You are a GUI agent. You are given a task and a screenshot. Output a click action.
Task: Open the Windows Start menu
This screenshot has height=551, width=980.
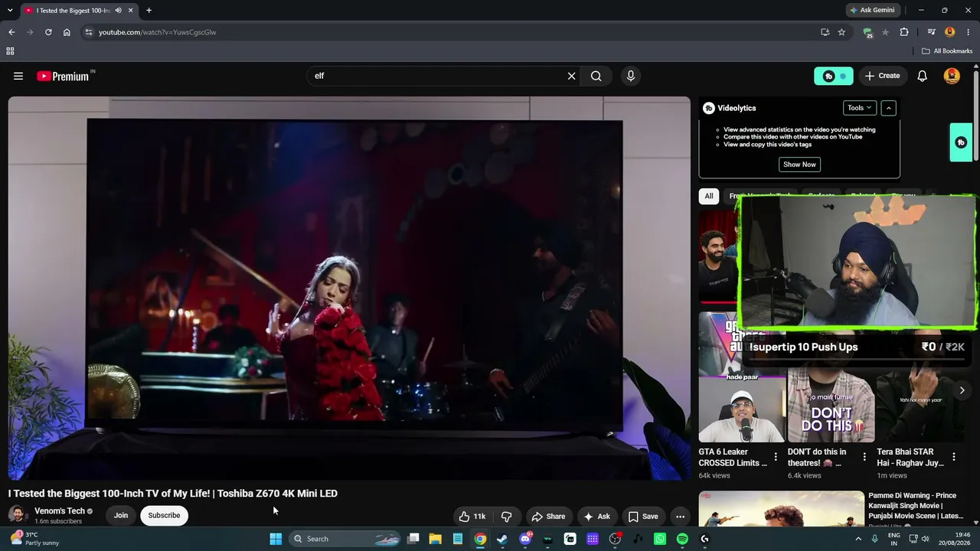tap(276, 539)
